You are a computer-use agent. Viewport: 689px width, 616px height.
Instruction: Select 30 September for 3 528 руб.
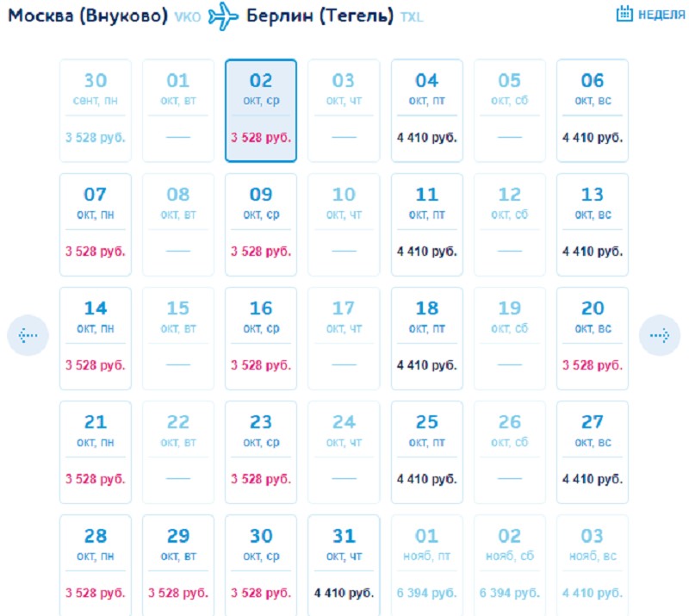coord(96,110)
